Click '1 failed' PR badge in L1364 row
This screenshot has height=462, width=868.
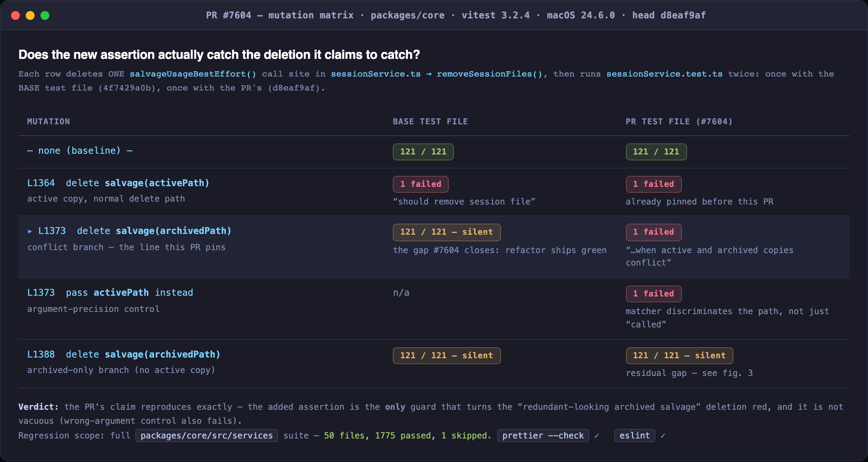[654, 184]
